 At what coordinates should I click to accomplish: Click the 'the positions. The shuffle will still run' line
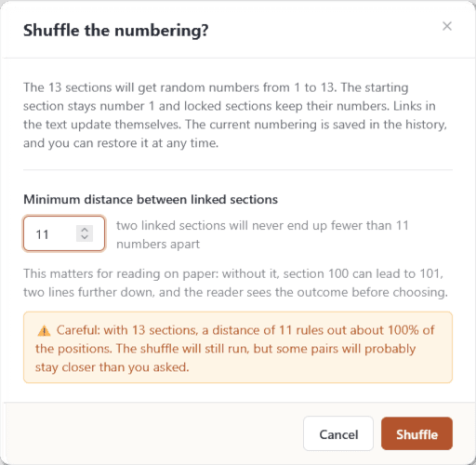pyautogui.click(x=225, y=349)
